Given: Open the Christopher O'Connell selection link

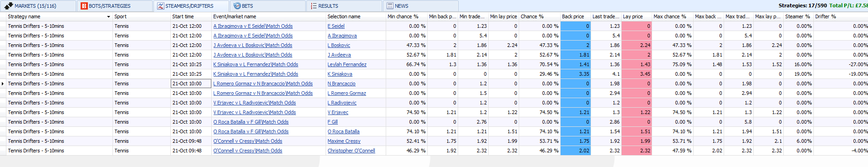Looking at the screenshot, I should tap(351, 151).
